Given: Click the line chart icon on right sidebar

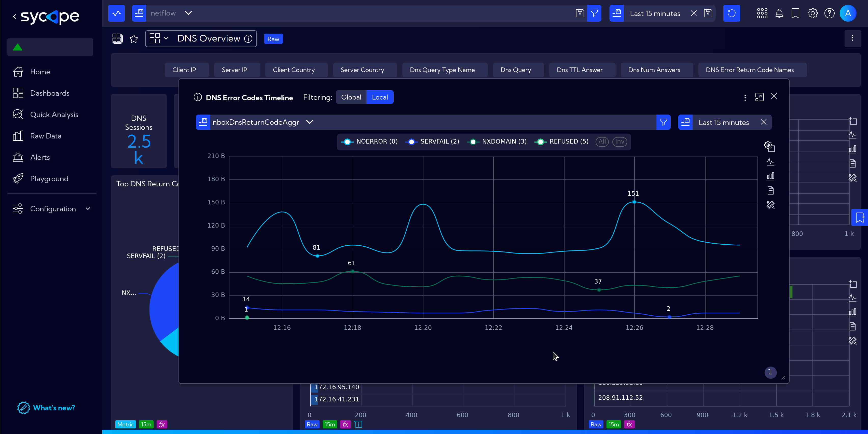Looking at the screenshot, I should [x=770, y=162].
